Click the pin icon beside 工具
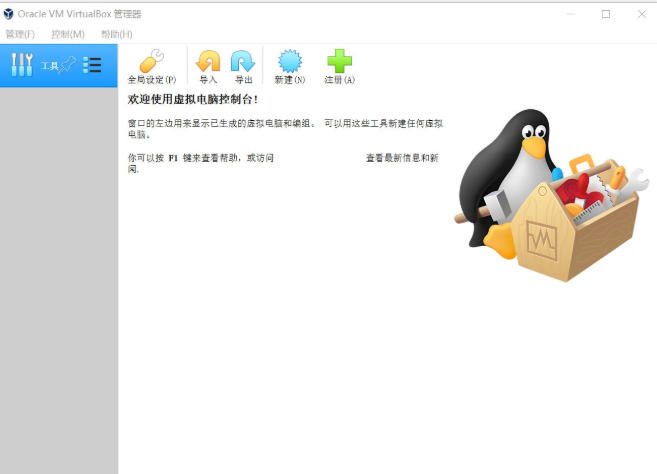Screen dimensions: 657x474 coord(67,65)
